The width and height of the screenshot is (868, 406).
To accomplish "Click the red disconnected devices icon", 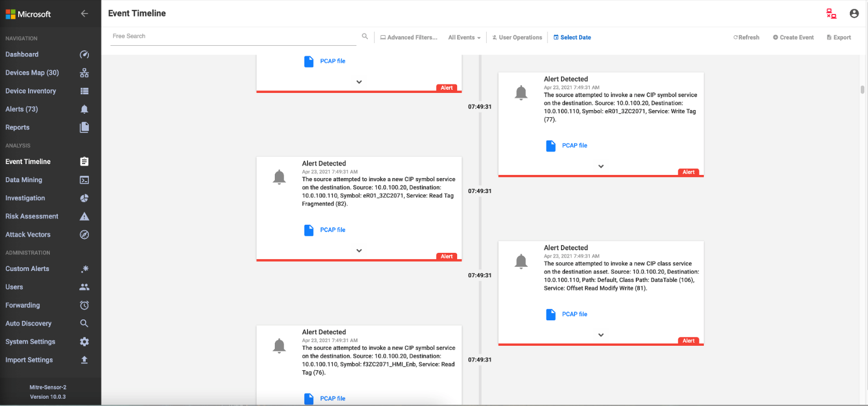I will (832, 13).
